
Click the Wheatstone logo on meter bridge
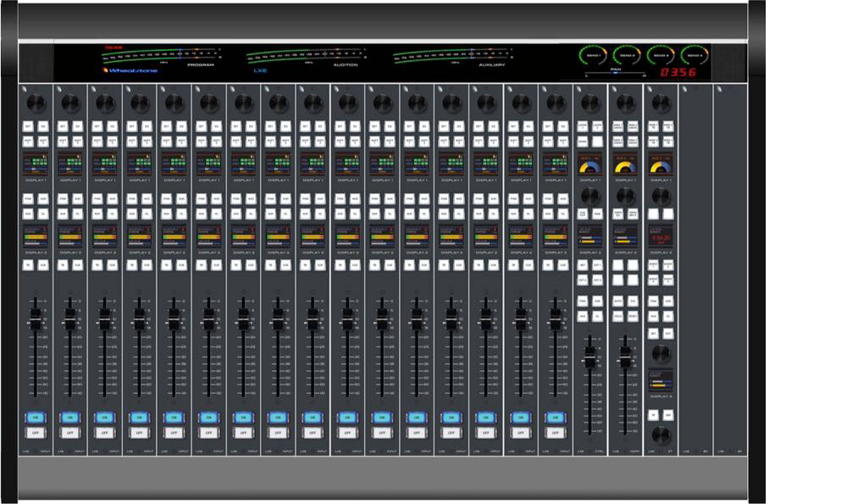pyautogui.click(x=130, y=70)
